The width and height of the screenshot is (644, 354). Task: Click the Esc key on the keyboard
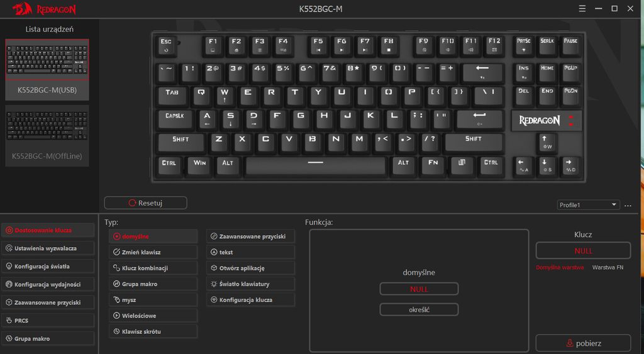(166, 45)
